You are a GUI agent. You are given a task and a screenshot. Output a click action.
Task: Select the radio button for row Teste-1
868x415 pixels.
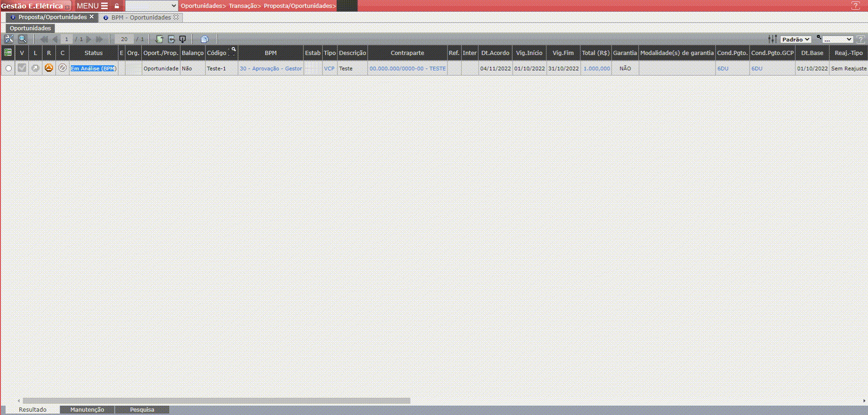[8, 69]
